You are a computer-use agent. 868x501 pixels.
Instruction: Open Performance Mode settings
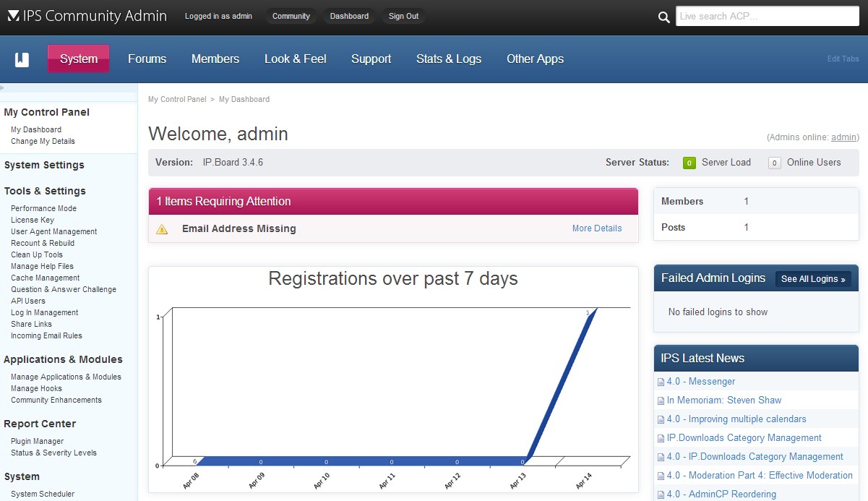pos(43,209)
